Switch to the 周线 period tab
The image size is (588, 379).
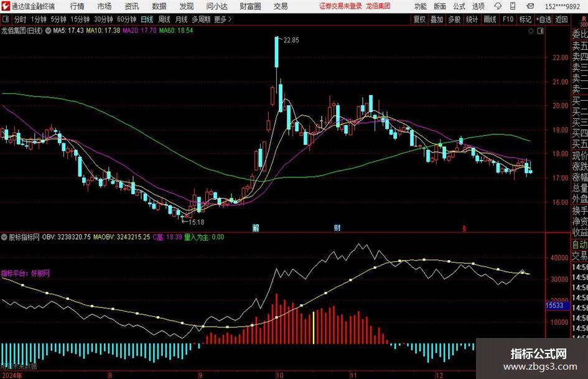[164, 19]
